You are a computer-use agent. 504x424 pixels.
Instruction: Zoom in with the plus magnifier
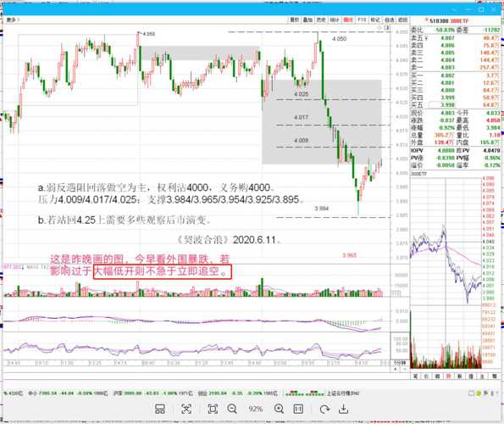[x=279, y=409]
